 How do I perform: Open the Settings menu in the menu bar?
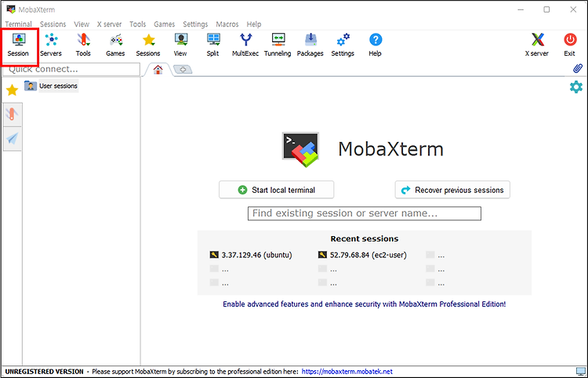[195, 24]
